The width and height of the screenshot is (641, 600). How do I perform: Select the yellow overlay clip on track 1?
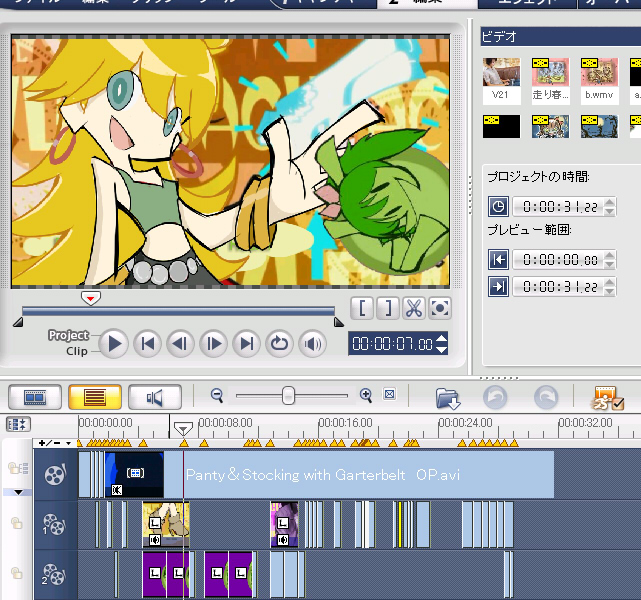pos(166,525)
